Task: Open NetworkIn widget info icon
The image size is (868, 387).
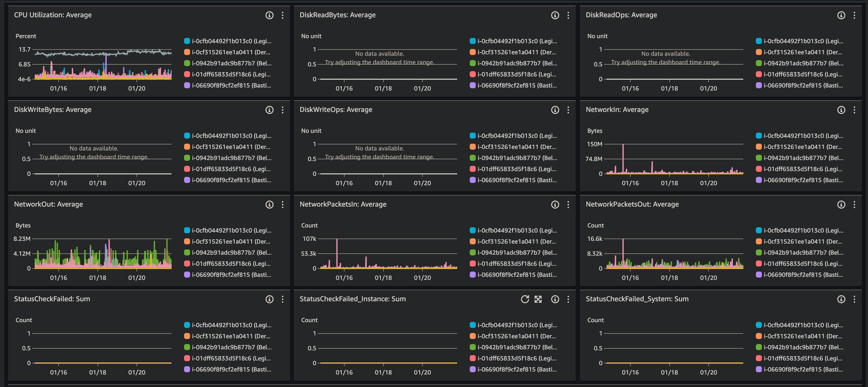Action: point(841,110)
